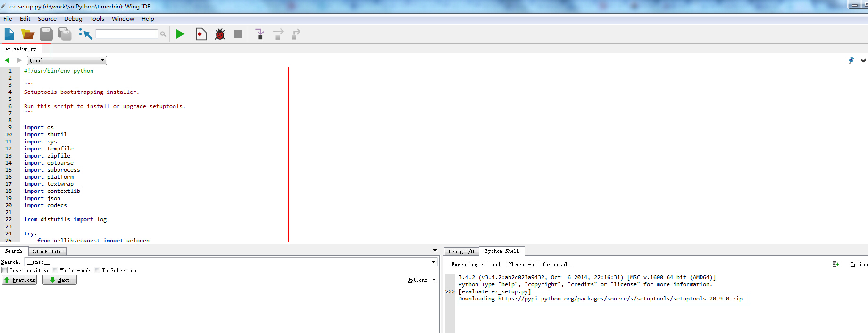Go forward with the gray right arrow

pyautogui.click(x=19, y=60)
